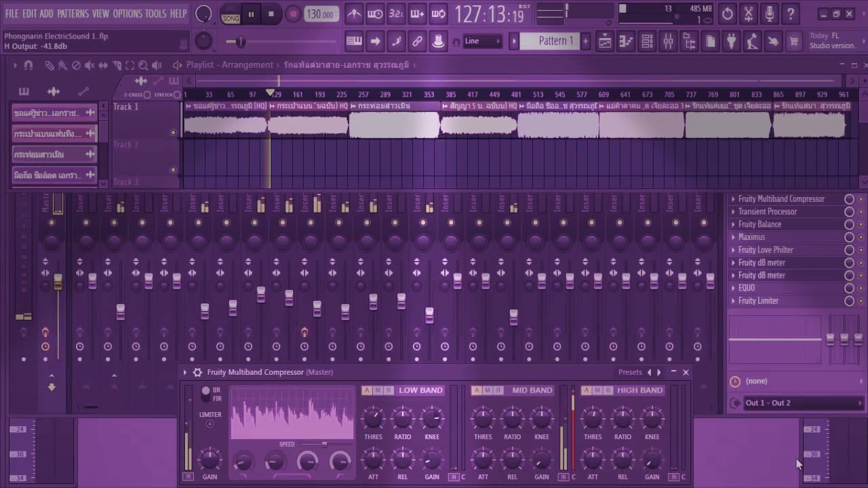Adjust the compressor SPEED slider
Image resolution: width=868 pixels, height=488 pixels.
tap(324, 444)
